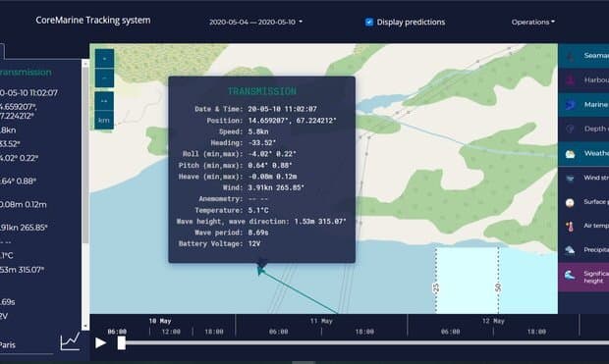
Task: Open the date range dropdown
Action: pyautogui.click(x=255, y=23)
